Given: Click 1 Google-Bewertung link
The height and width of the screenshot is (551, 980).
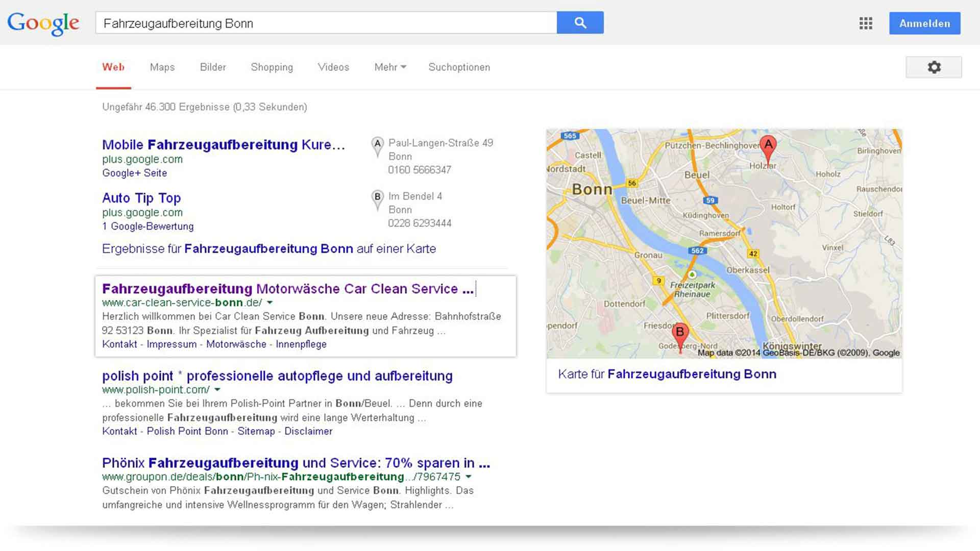Looking at the screenshot, I should [x=148, y=227].
